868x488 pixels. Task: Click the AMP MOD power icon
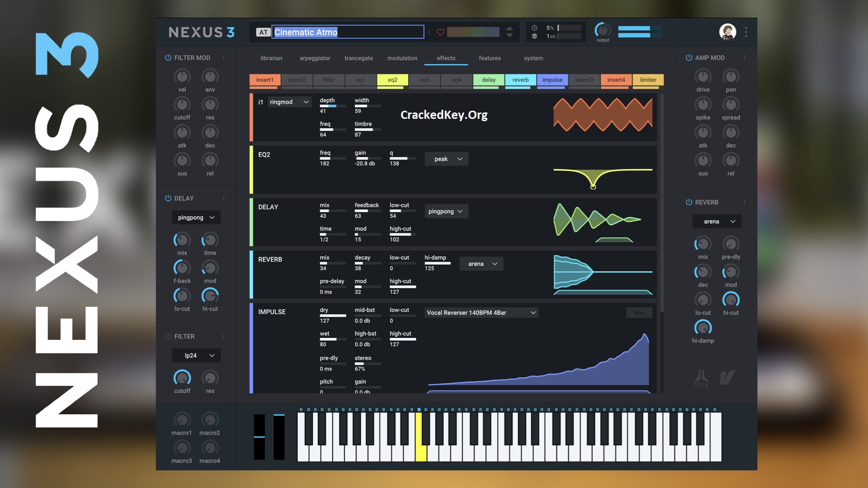coord(689,57)
